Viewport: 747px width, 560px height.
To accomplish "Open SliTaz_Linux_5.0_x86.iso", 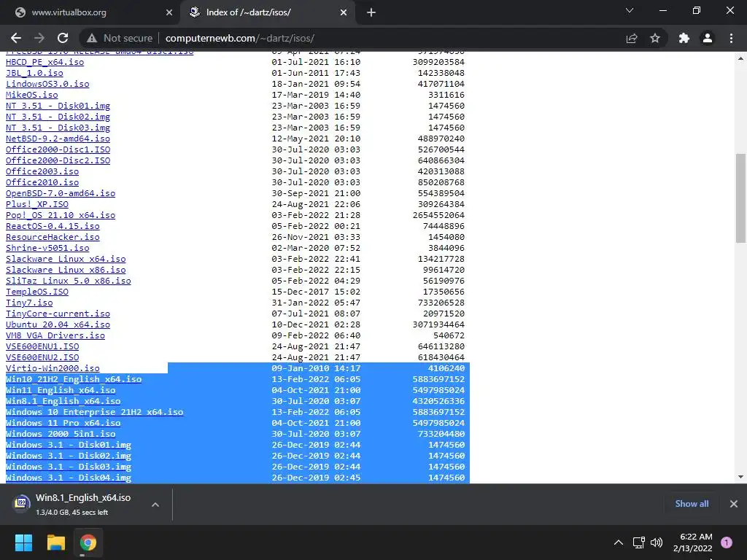I will point(68,281).
